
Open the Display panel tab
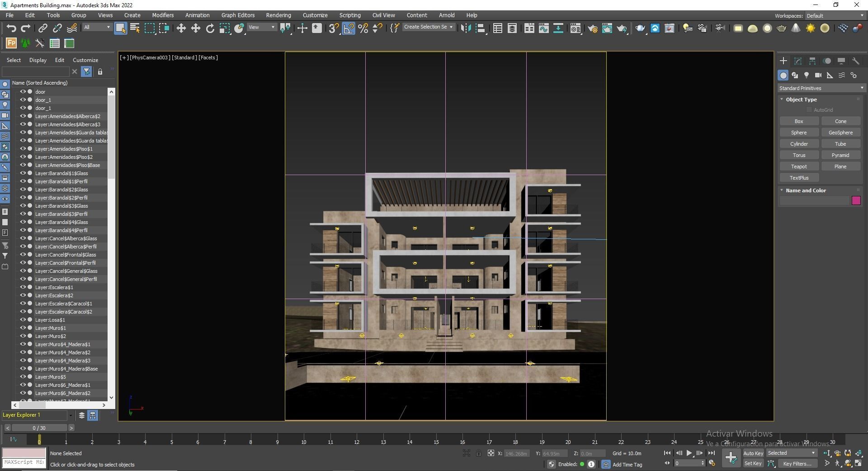point(841,61)
